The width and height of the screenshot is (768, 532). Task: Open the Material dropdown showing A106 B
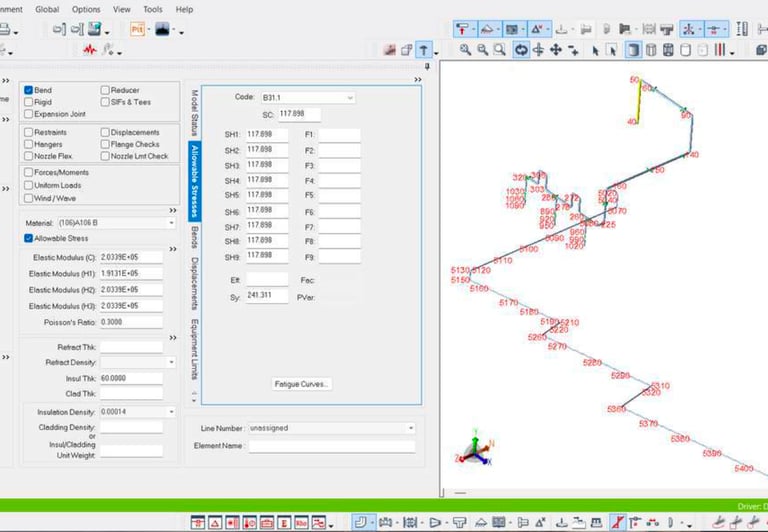point(171,222)
